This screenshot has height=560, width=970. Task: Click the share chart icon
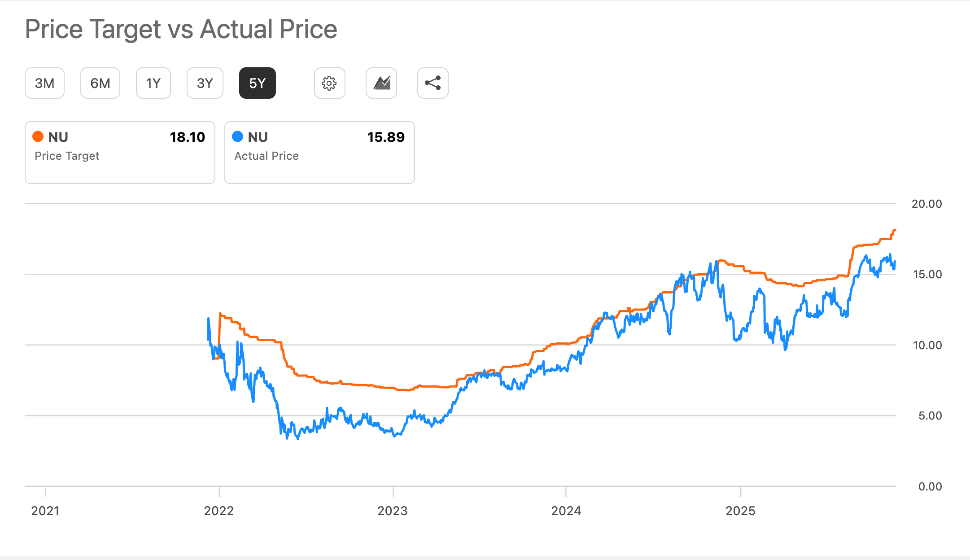point(432,83)
